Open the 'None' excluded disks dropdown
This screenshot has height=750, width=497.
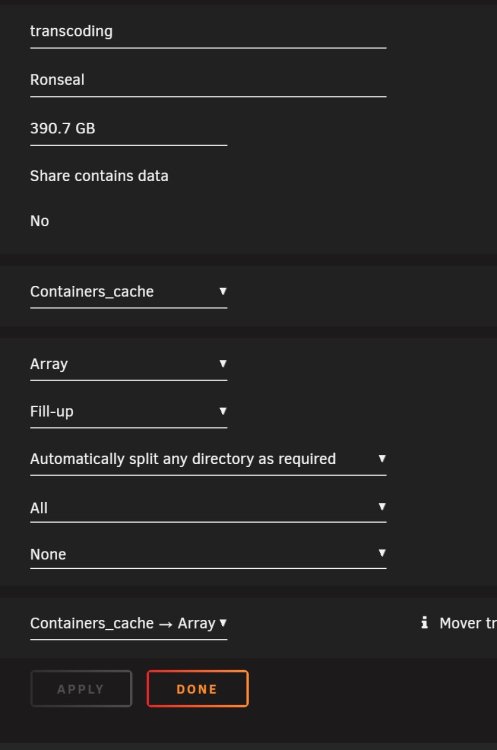(x=208, y=554)
